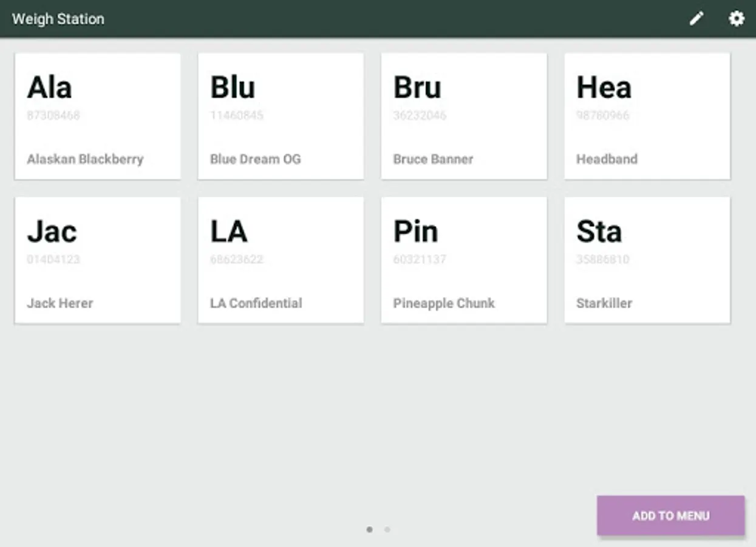Select the large "Bru" abbreviation heading
756x547 pixels.
(x=417, y=88)
